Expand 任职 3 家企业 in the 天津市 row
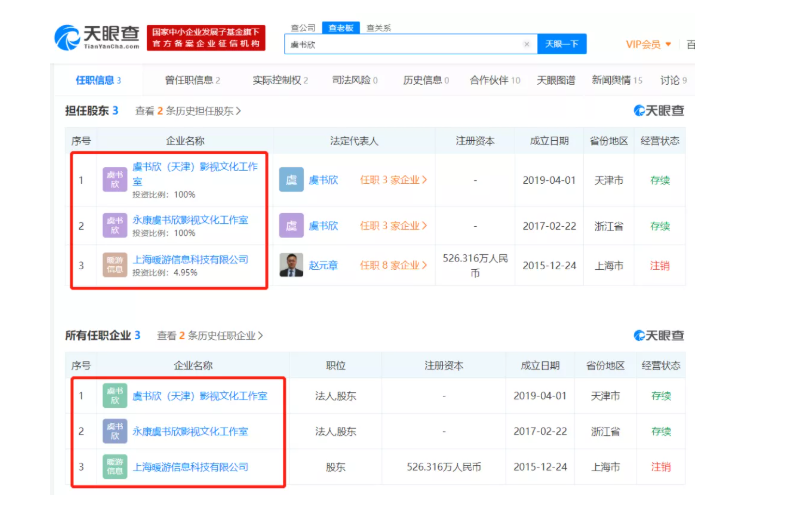 393,180
